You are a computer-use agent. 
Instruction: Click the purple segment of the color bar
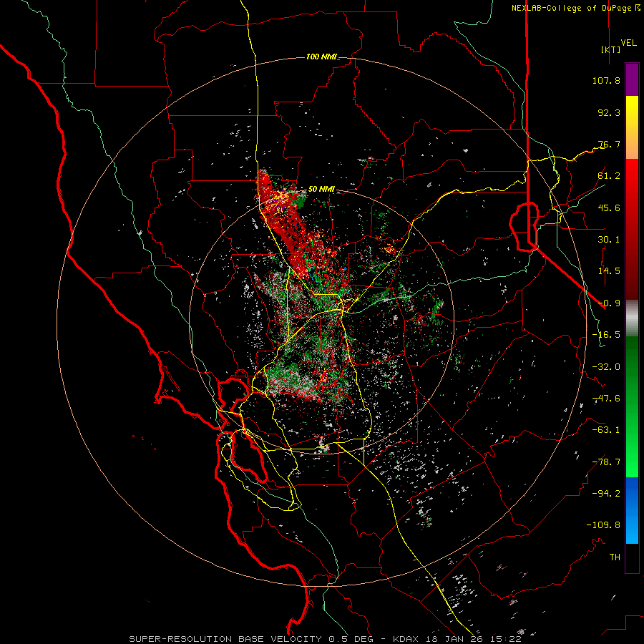(x=632, y=80)
